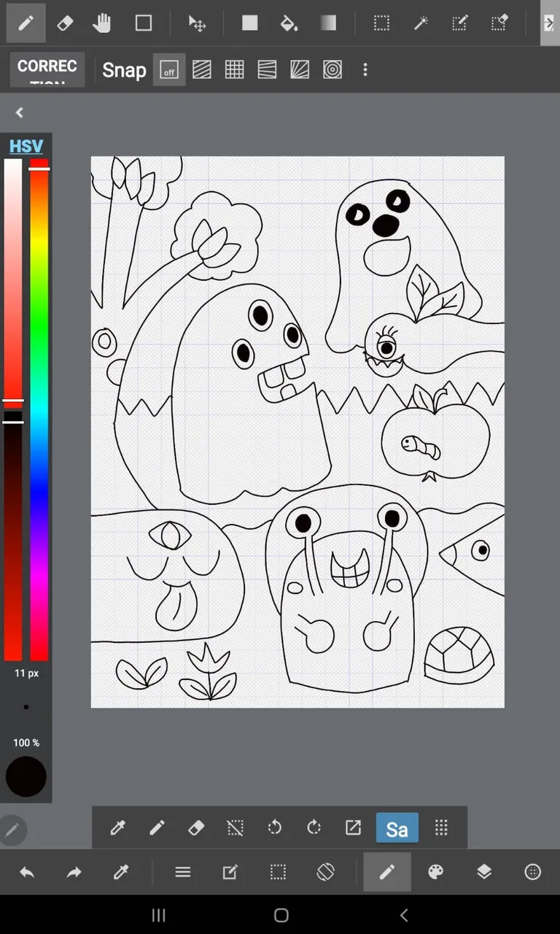Open the shortcut bar grid handle
Image resolution: width=560 pixels, height=934 pixels.
pos(441,828)
